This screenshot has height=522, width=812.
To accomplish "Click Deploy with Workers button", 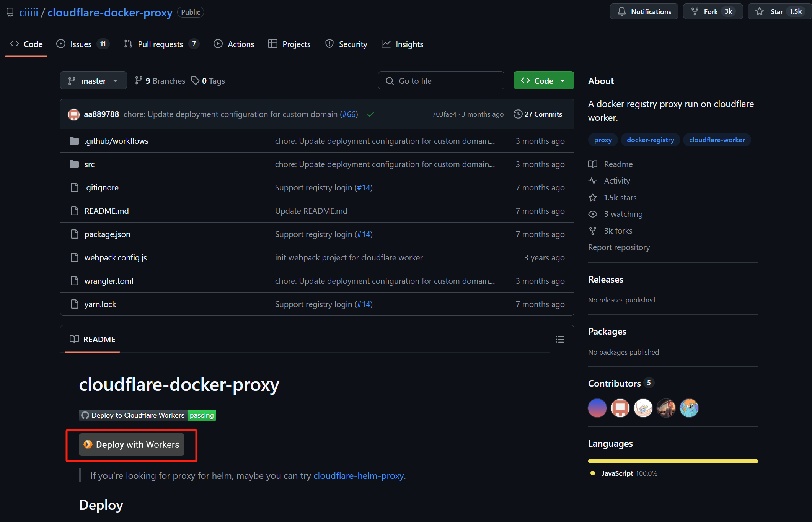I will [132, 444].
